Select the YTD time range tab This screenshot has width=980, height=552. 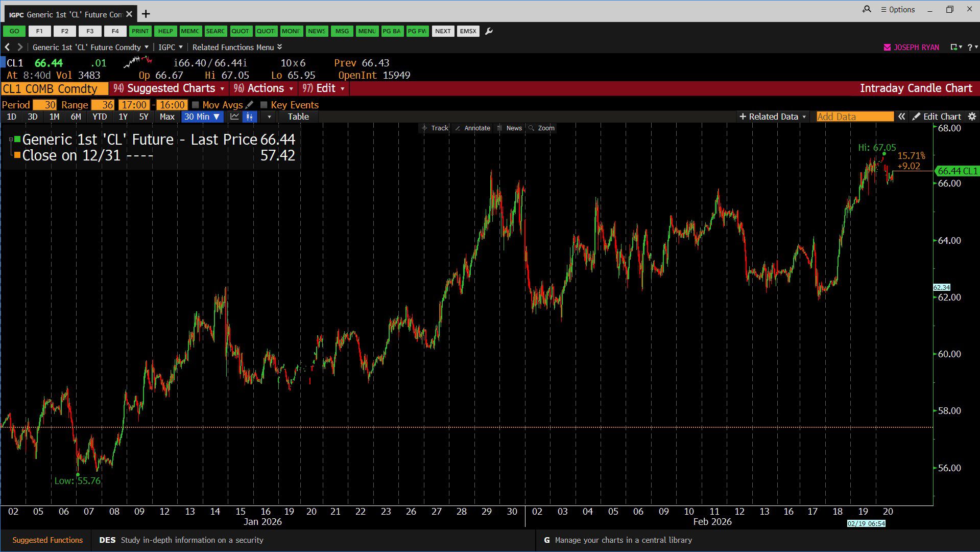pos(99,117)
